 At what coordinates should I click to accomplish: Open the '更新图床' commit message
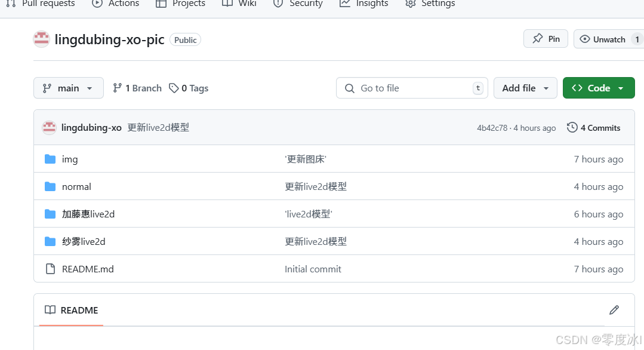coord(306,159)
